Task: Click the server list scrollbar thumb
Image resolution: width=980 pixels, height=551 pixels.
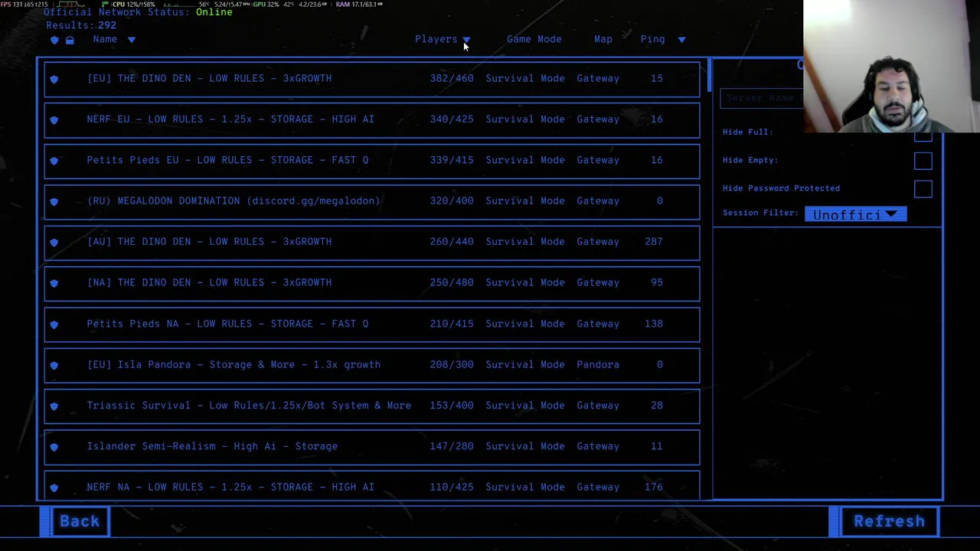Action: (710, 74)
